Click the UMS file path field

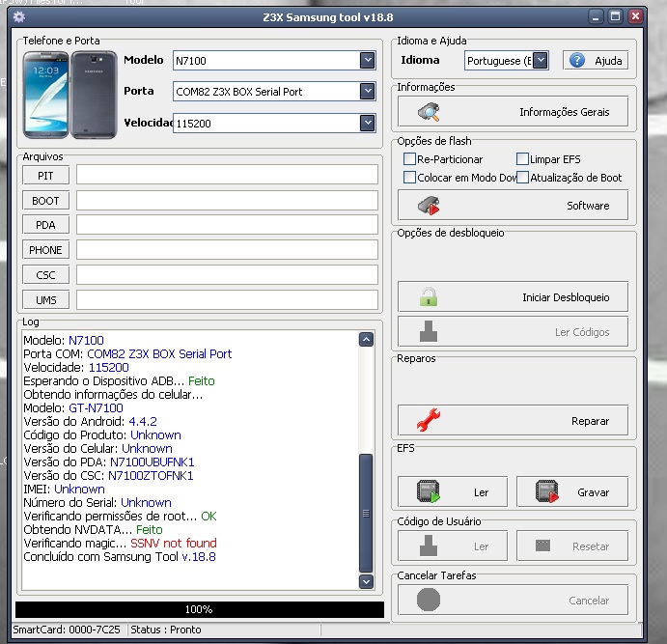[227, 300]
